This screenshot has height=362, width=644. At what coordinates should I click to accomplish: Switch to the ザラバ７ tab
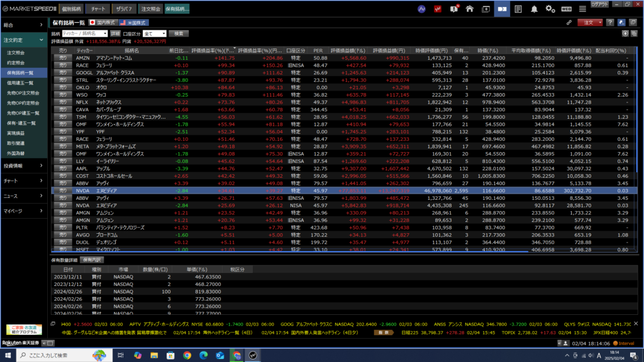pyautogui.click(x=124, y=9)
